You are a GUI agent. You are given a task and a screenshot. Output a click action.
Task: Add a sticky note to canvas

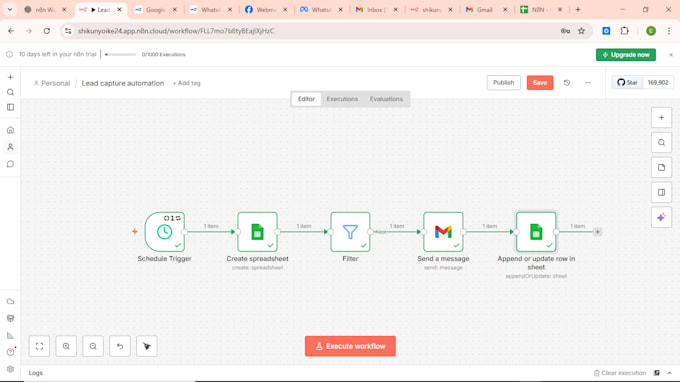click(661, 167)
